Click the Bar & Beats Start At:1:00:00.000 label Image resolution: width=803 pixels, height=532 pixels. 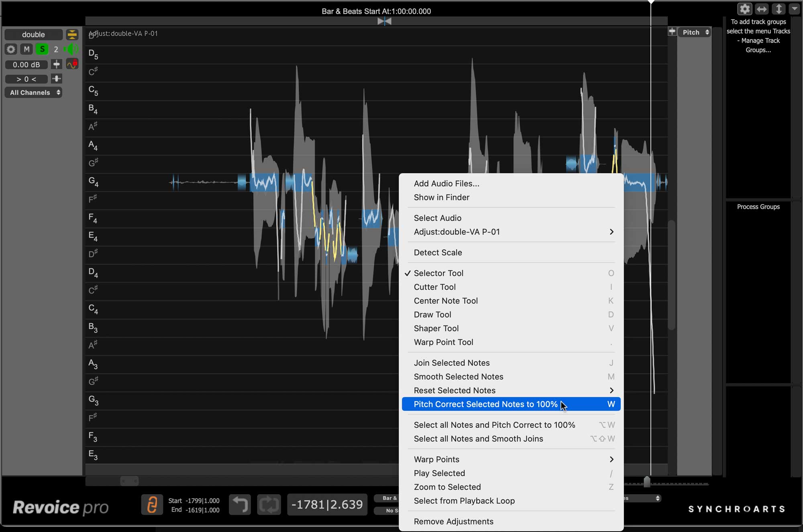[376, 11]
